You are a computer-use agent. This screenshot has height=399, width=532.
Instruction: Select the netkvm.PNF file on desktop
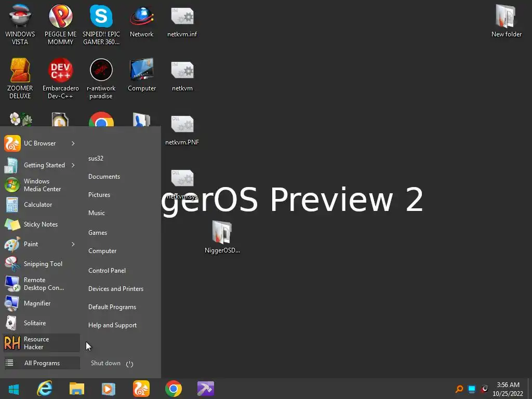[182, 130]
